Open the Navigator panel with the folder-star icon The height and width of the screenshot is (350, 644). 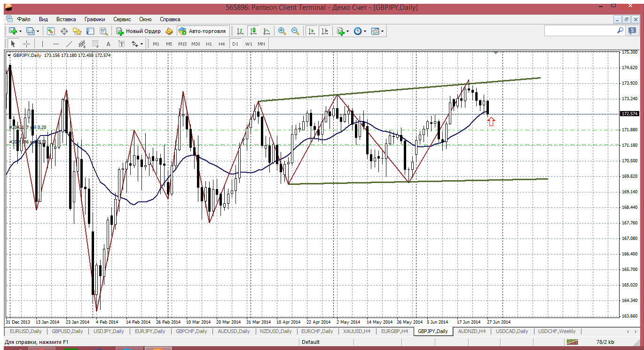coord(77,31)
